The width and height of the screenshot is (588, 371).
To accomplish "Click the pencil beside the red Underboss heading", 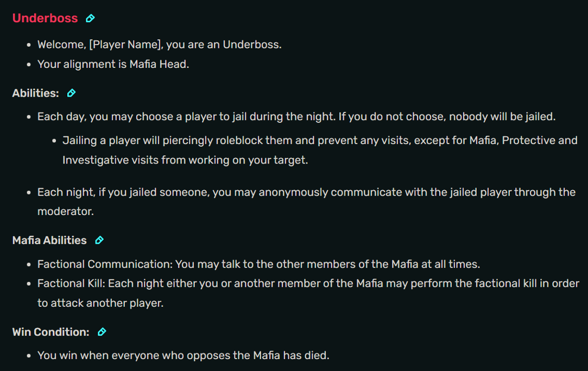I will point(90,18).
